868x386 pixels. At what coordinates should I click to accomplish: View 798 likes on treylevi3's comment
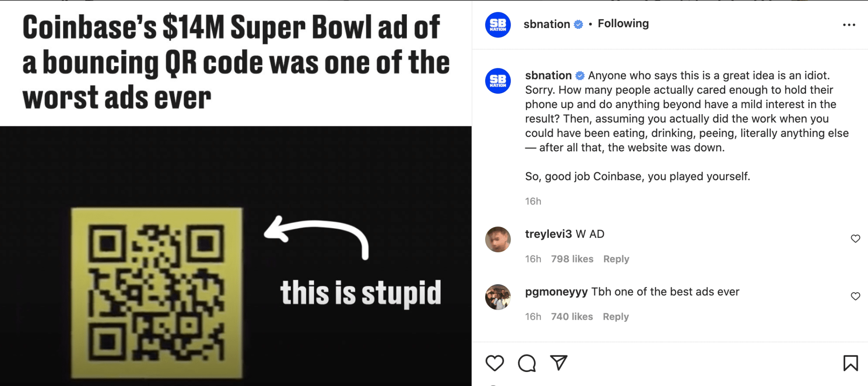(x=572, y=259)
